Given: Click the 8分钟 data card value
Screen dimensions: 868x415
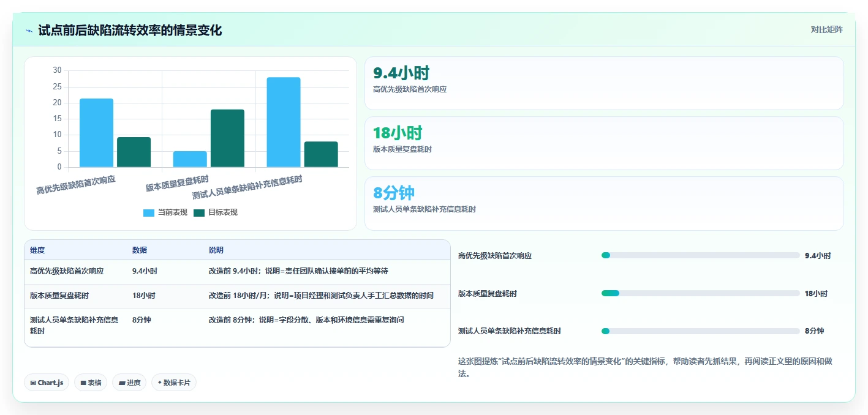Looking at the screenshot, I should click(394, 193).
